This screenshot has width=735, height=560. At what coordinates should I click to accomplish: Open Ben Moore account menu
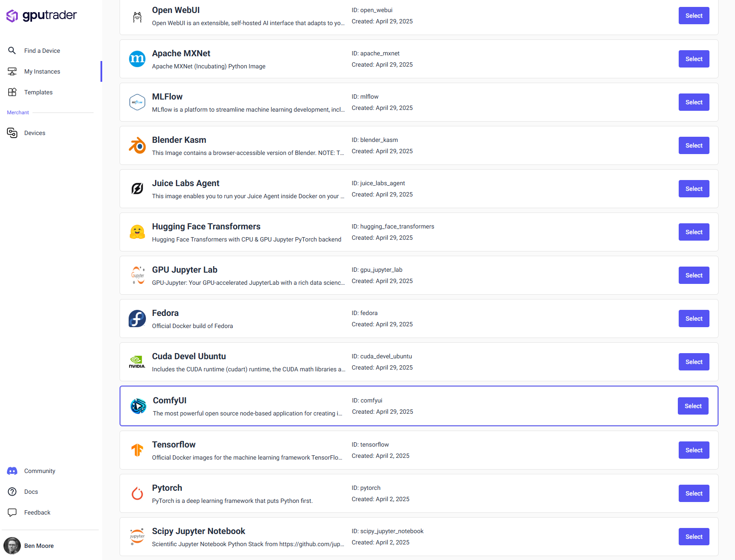click(x=39, y=546)
